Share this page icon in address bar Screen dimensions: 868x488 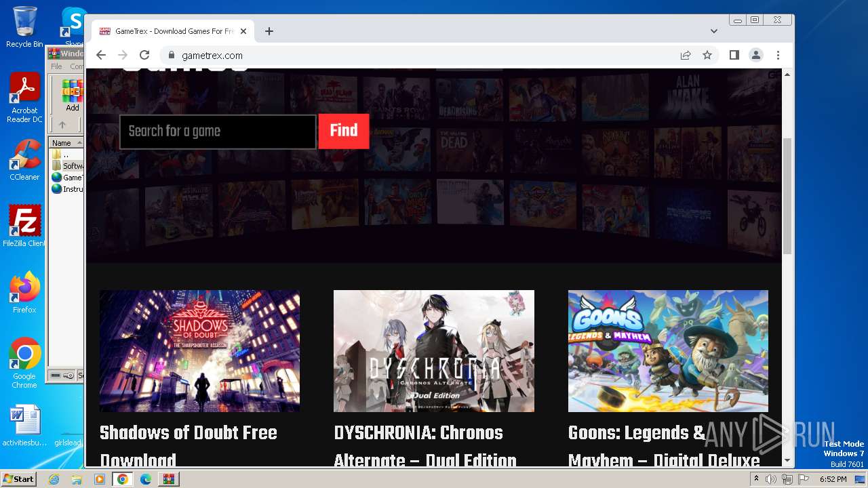[686, 56]
